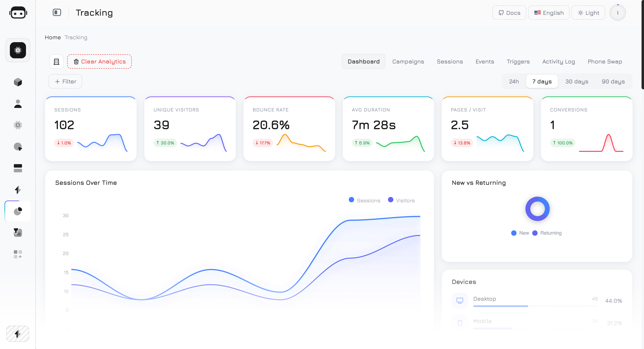Select the 7 days time range
The width and height of the screenshot is (644, 349).
pos(542,81)
